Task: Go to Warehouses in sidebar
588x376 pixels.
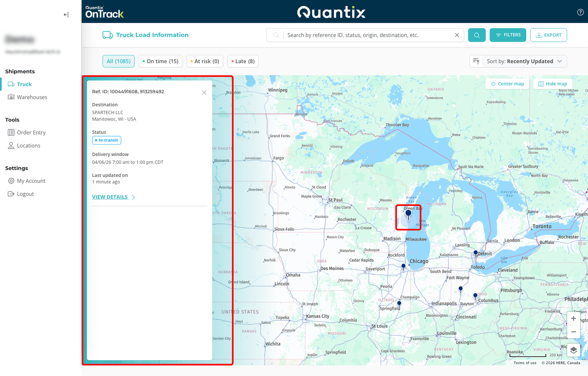Action: click(x=32, y=97)
